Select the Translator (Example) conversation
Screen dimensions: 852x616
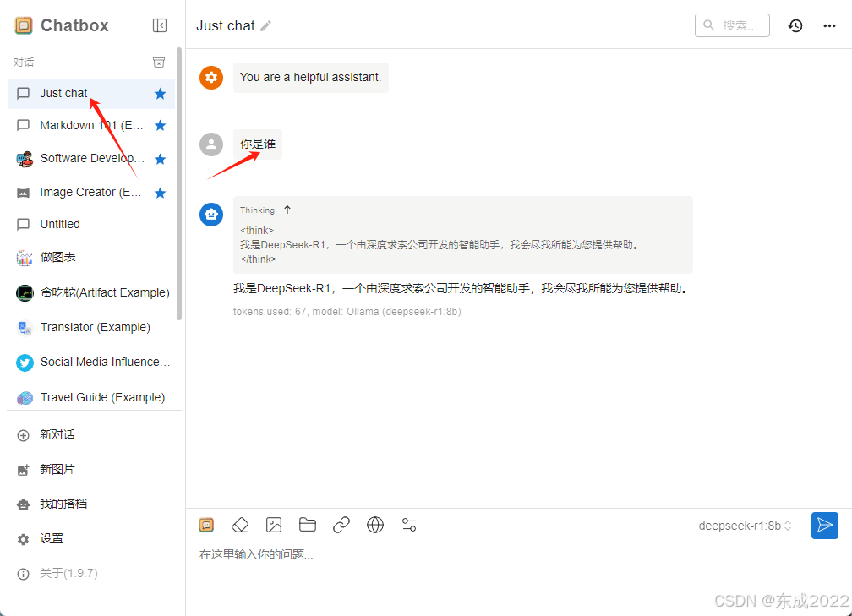tap(91, 328)
